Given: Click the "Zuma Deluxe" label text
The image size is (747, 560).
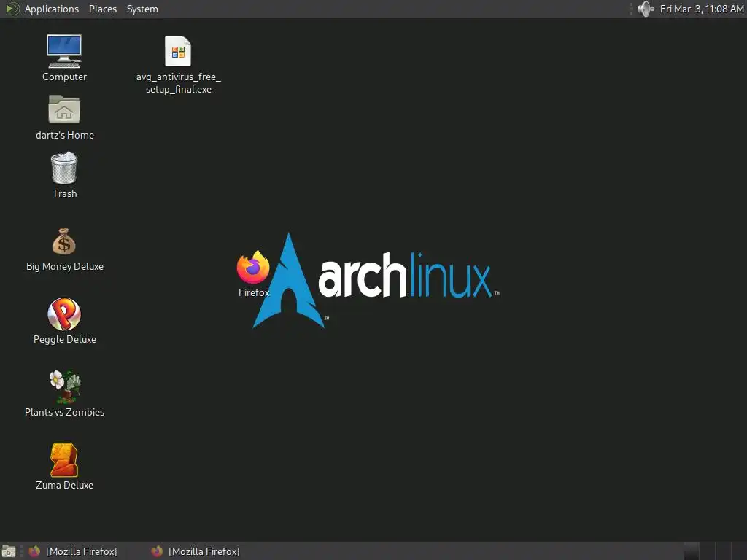Looking at the screenshot, I should [64, 485].
